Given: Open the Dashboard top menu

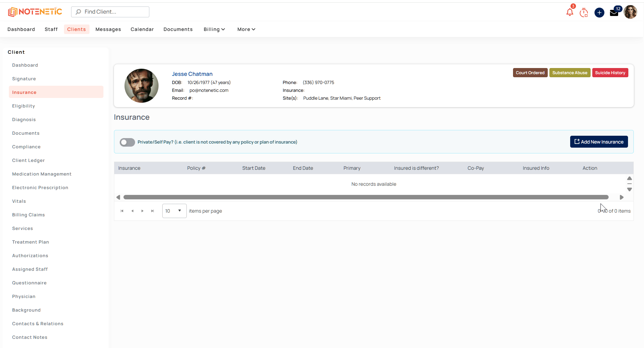Looking at the screenshot, I should coord(21,29).
